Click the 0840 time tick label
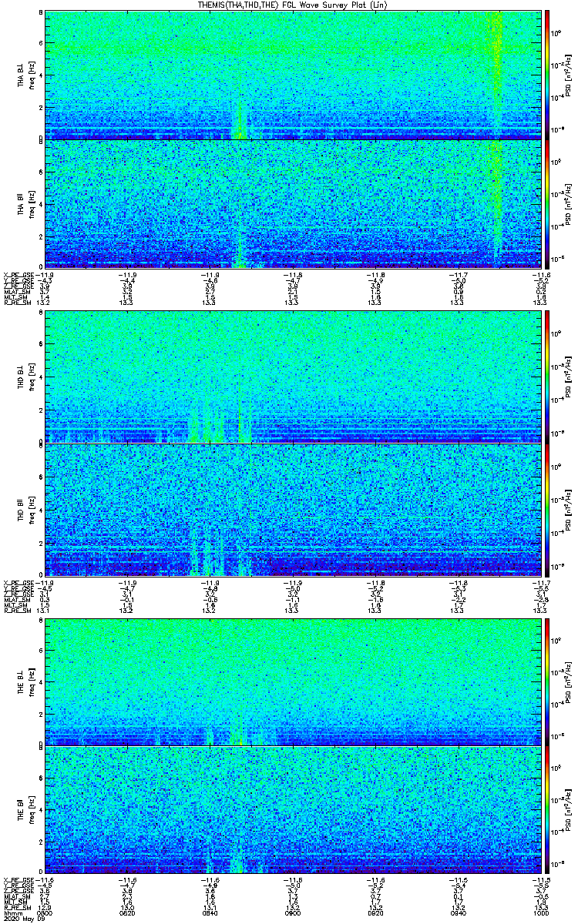Screen dimensions: 578x924 click(x=211, y=912)
